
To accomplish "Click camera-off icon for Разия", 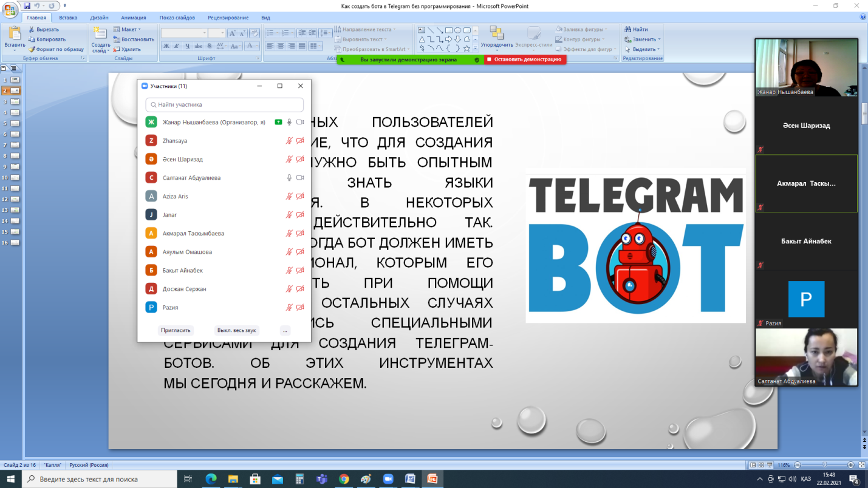I will (299, 307).
